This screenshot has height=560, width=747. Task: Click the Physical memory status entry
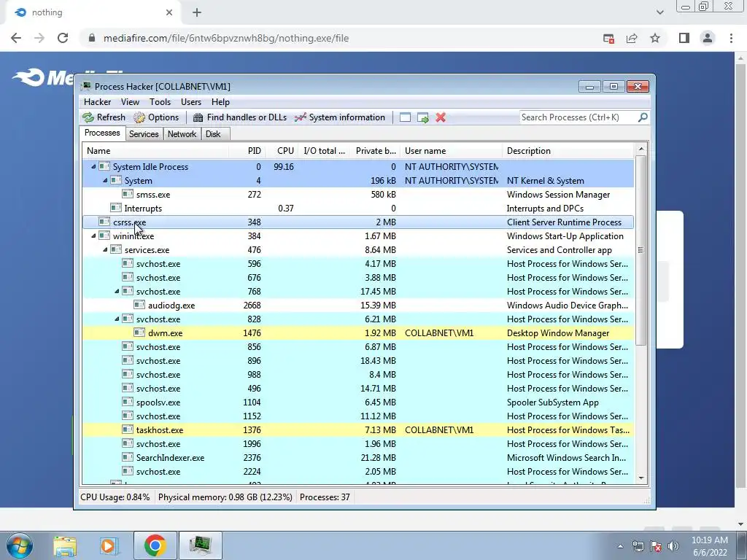point(225,497)
